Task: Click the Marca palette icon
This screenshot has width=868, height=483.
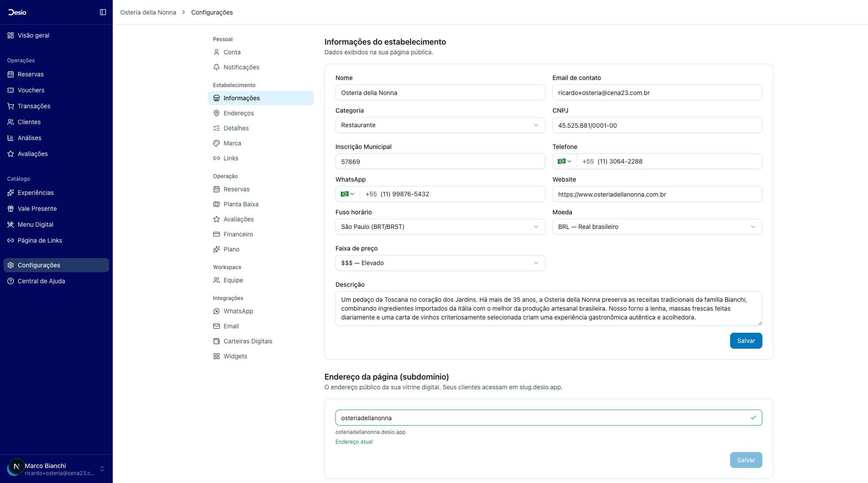Action: pos(217,143)
